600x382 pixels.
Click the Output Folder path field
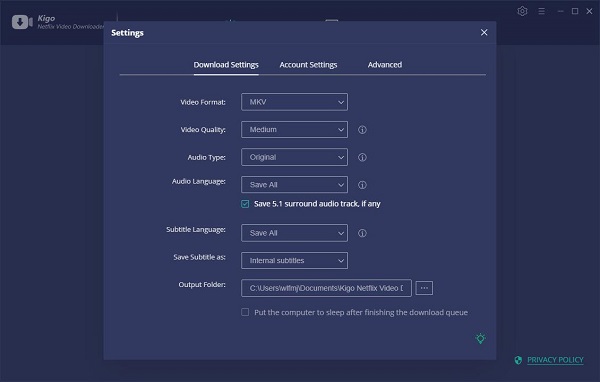click(x=326, y=288)
